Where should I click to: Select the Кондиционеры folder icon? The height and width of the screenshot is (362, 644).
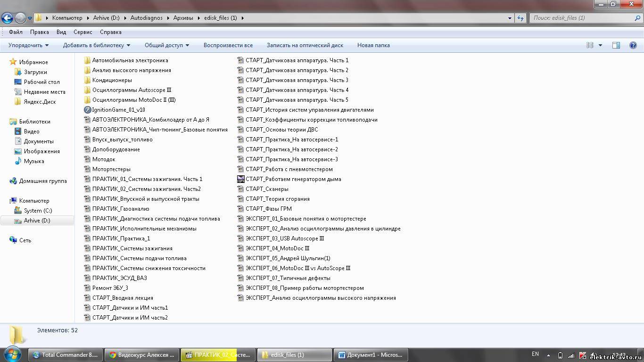(x=87, y=80)
